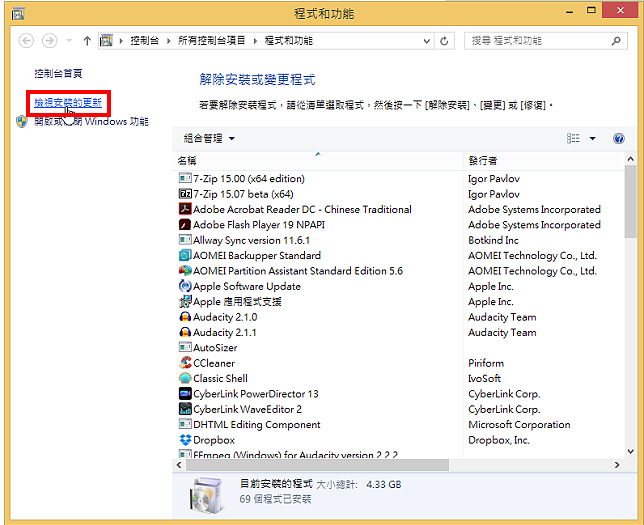The image size is (644, 525).
Task: Select the CCleaner icon
Action: [185, 363]
